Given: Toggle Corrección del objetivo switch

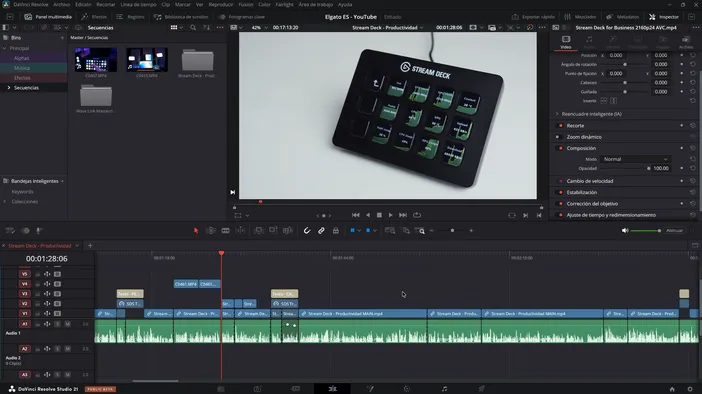Looking at the screenshot, I should [x=560, y=204].
